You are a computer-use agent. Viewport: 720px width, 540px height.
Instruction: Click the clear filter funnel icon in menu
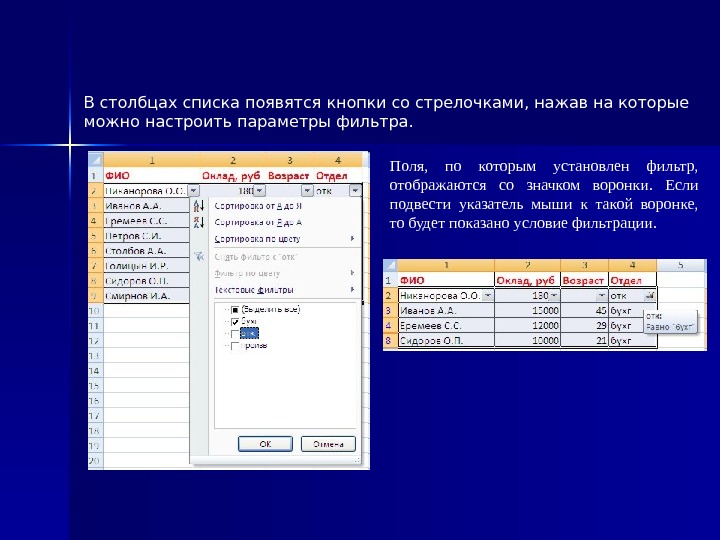(x=199, y=256)
